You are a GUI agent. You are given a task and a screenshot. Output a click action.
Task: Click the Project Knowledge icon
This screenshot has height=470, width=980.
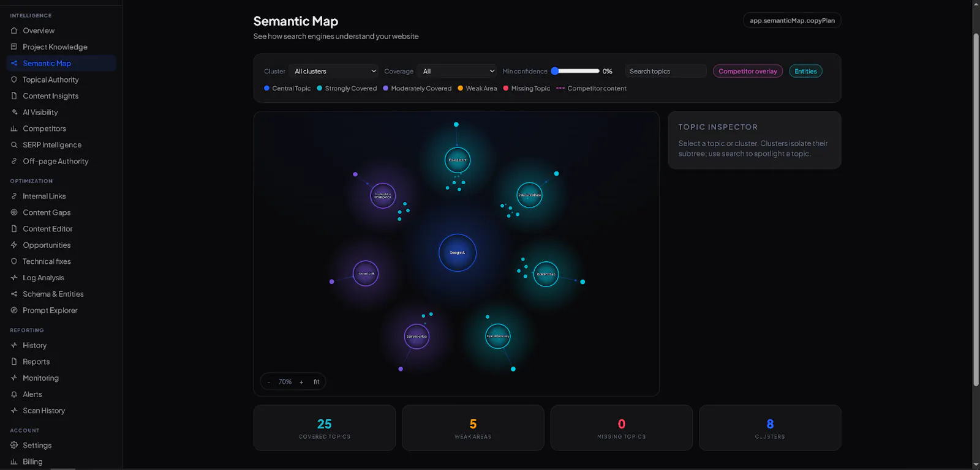click(x=14, y=47)
